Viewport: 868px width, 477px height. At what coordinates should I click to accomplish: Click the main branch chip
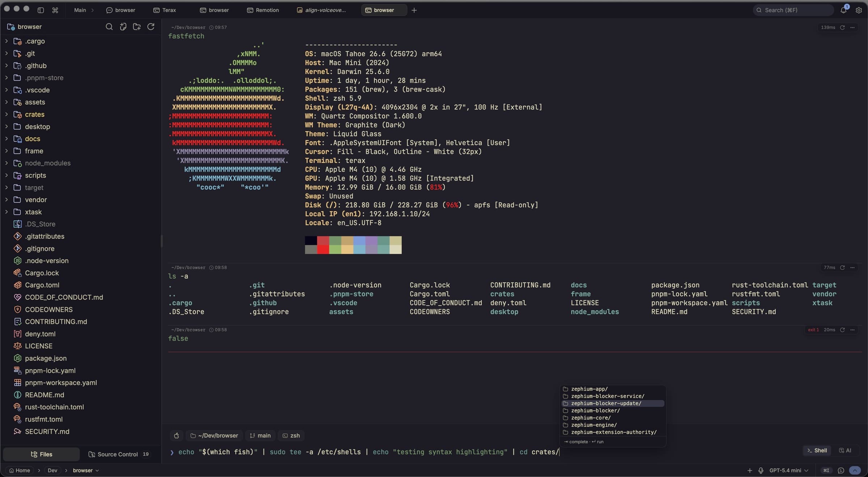coord(260,436)
